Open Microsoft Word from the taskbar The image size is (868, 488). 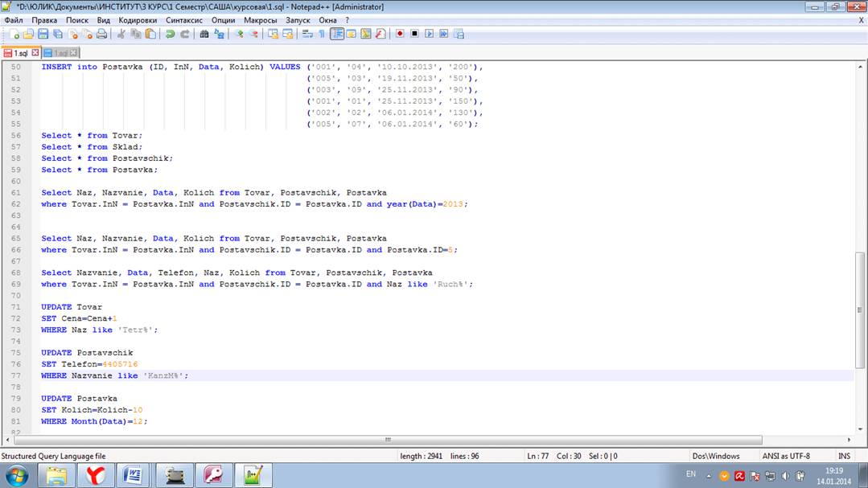(133, 475)
